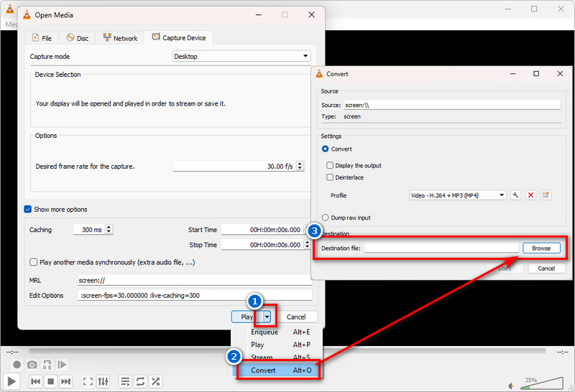Create new profile icon
Screen dimensions: 575x392
[x=546, y=195]
